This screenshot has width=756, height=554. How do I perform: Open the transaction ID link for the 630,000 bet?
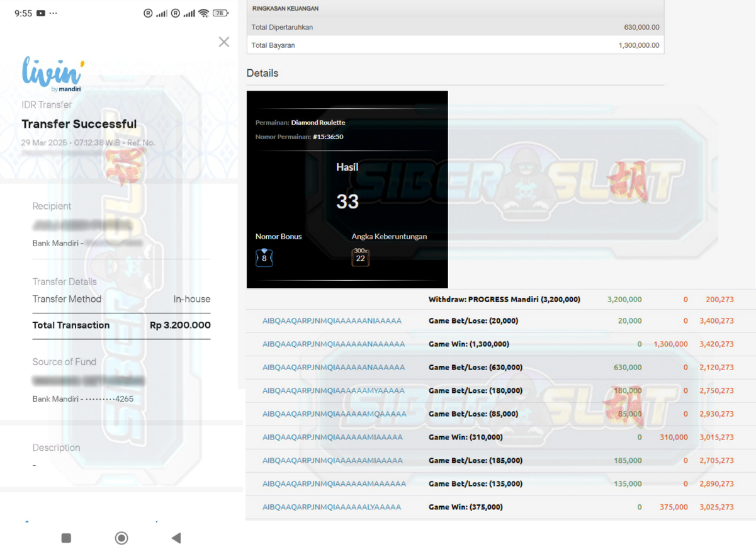pyautogui.click(x=333, y=368)
